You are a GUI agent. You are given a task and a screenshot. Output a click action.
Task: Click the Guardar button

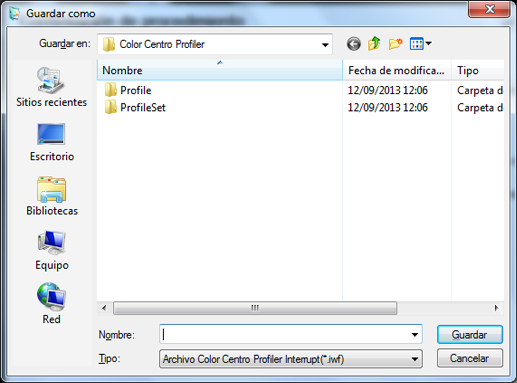tap(470, 334)
